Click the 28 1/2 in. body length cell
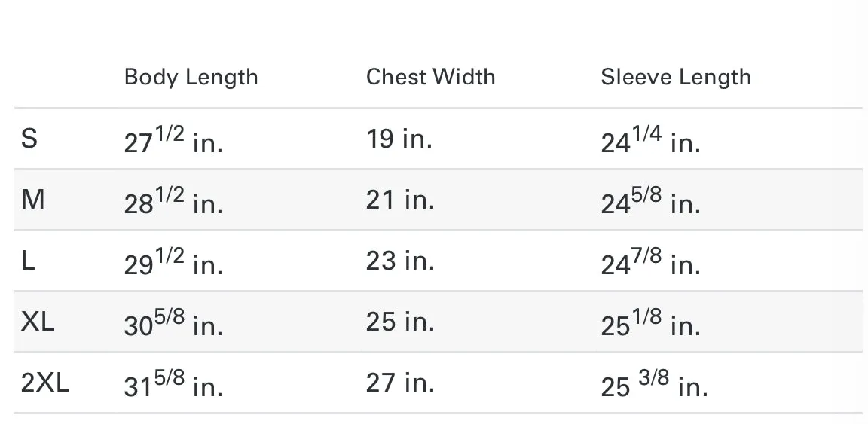The image size is (868, 424). click(173, 201)
